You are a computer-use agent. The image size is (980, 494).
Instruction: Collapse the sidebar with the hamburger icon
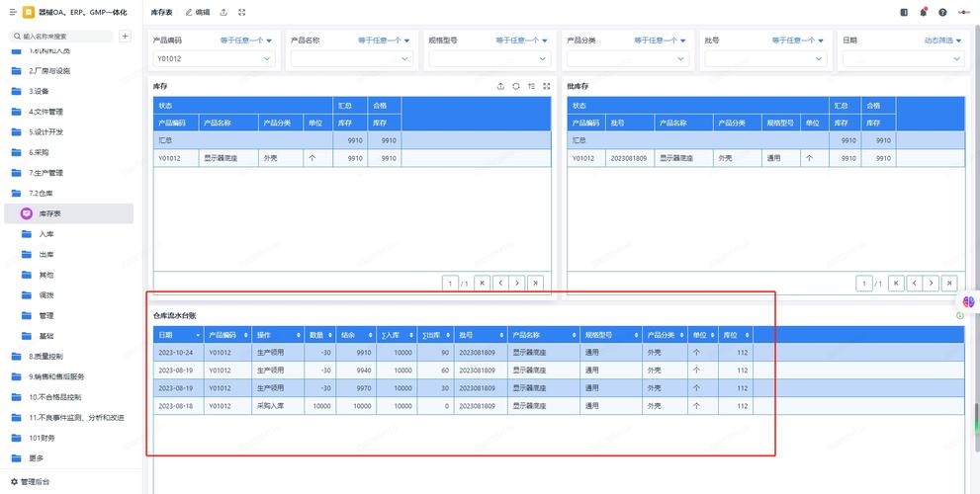(x=13, y=12)
